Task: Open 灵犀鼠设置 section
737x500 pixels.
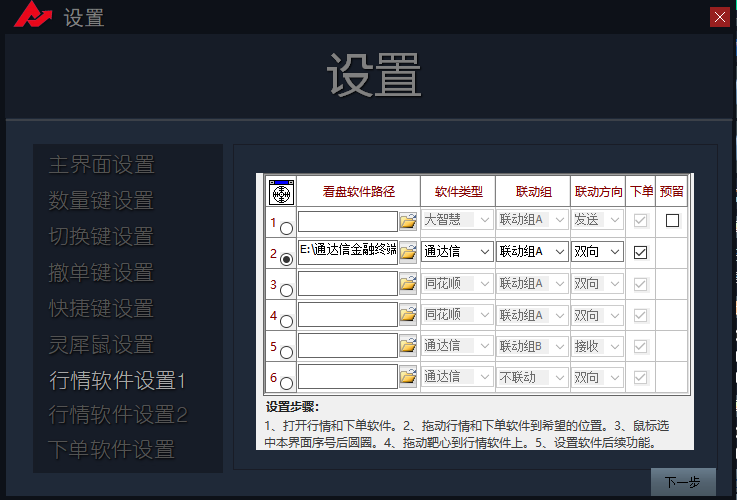Action: coord(101,344)
